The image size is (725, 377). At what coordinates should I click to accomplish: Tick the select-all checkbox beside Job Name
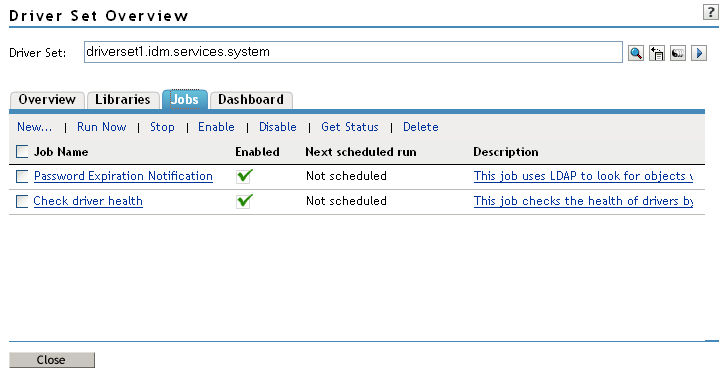(22, 152)
